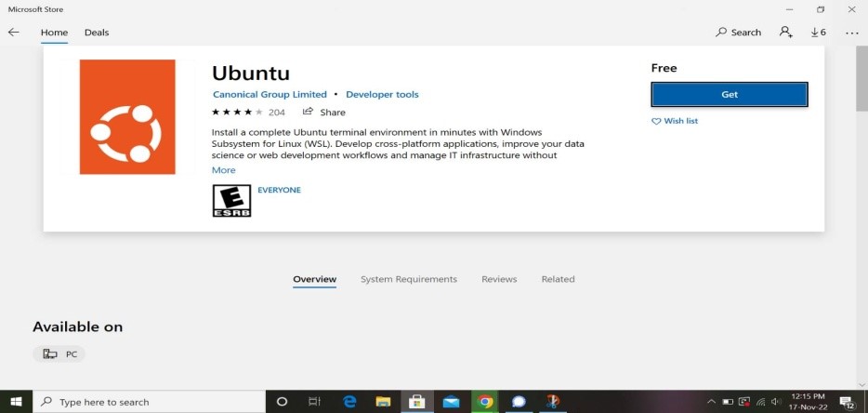868x413 pixels.
Task: Open the user account icon
Action: [786, 33]
